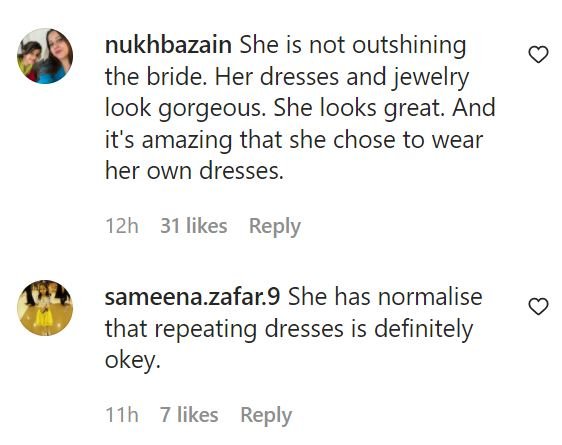Click the word 'gorgeous' in nukhbazain's comment
The image size is (562, 445).
(x=212, y=109)
